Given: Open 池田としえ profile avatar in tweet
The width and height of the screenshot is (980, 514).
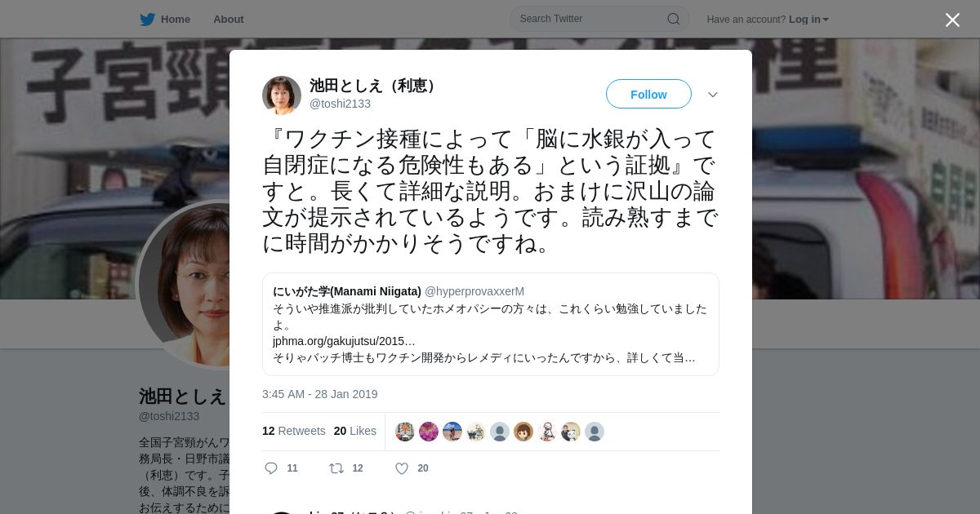Looking at the screenshot, I should tap(282, 95).
